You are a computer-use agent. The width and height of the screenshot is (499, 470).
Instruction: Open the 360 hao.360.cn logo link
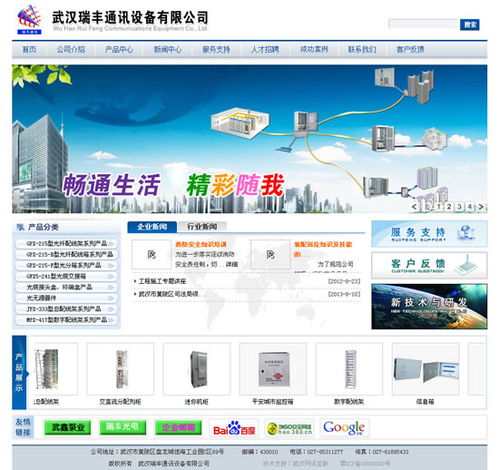point(289,428)
